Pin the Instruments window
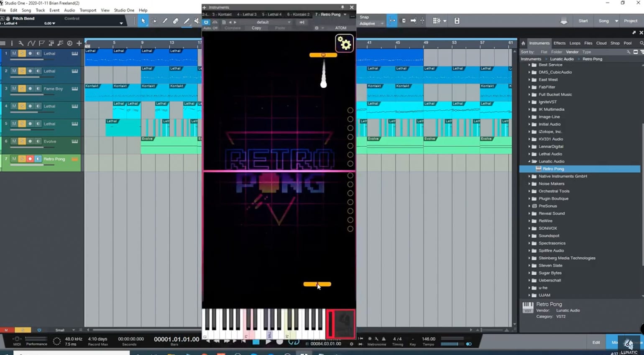Image resolution: width=644 pixels, height=355 pixels. pos(342,7)
